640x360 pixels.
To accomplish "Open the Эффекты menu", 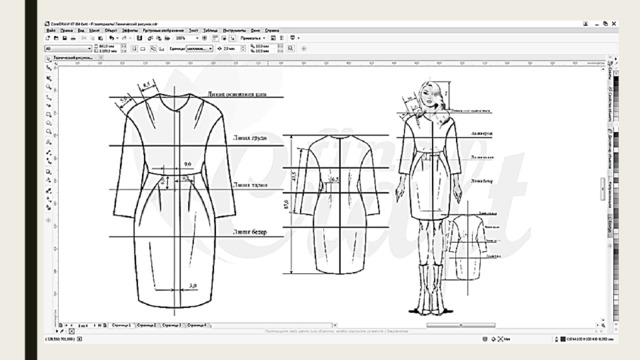I will pyautogui.click(x=130, y=31).
